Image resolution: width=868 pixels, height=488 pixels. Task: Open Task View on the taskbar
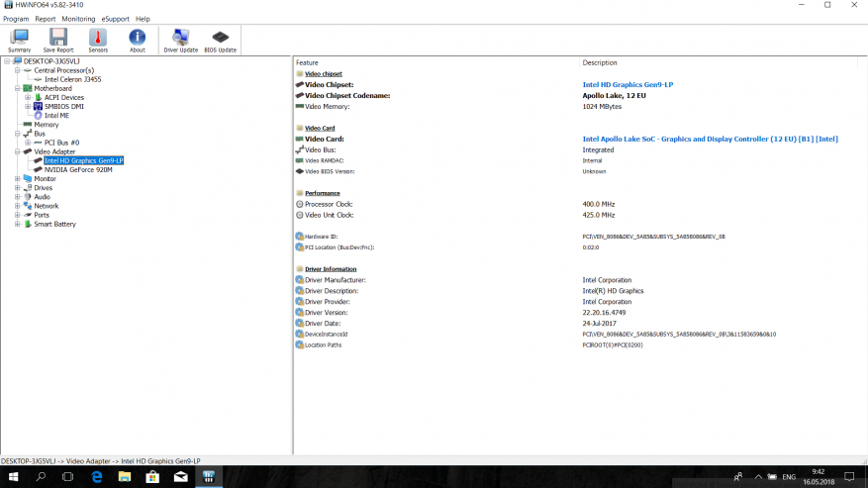click(67, 476)
